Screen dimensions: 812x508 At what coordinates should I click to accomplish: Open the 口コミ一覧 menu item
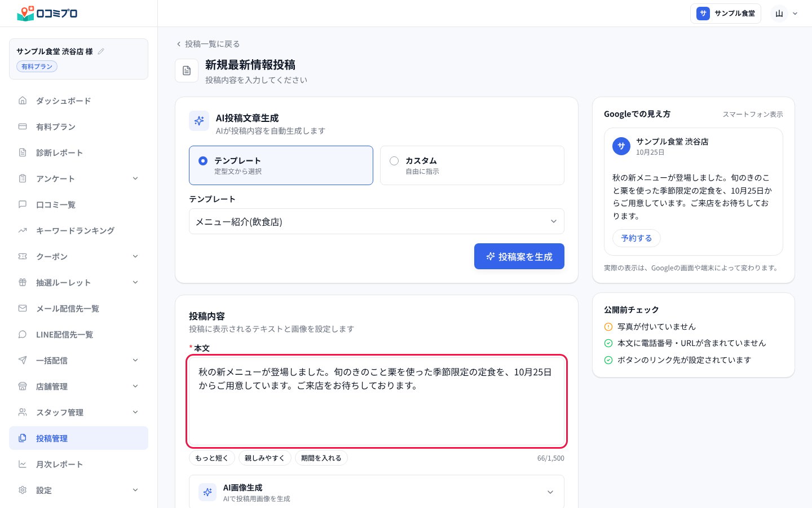[78, 204]
